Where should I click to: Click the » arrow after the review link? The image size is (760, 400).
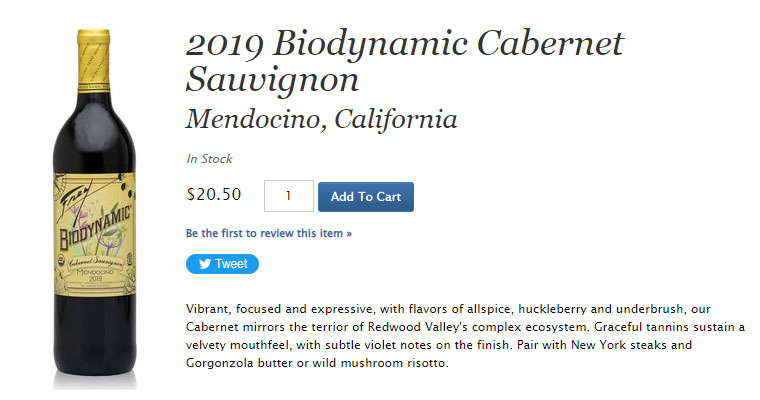pos(348,234)
